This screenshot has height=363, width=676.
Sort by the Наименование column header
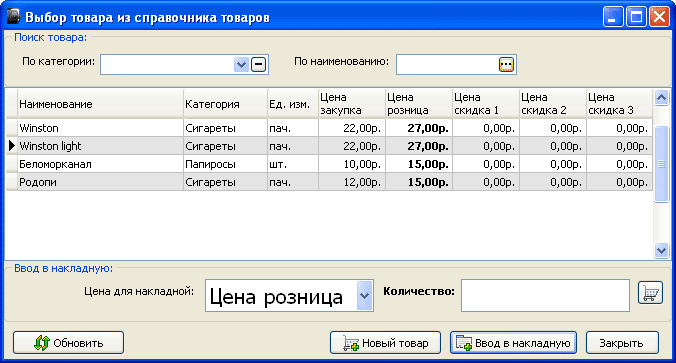100,104
